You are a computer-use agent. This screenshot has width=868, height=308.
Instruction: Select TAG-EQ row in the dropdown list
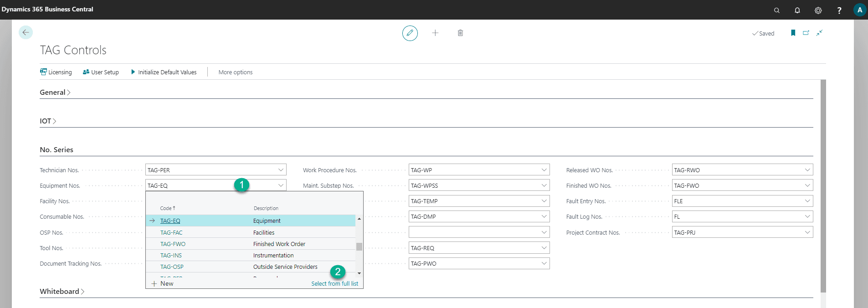pos(251,221)
